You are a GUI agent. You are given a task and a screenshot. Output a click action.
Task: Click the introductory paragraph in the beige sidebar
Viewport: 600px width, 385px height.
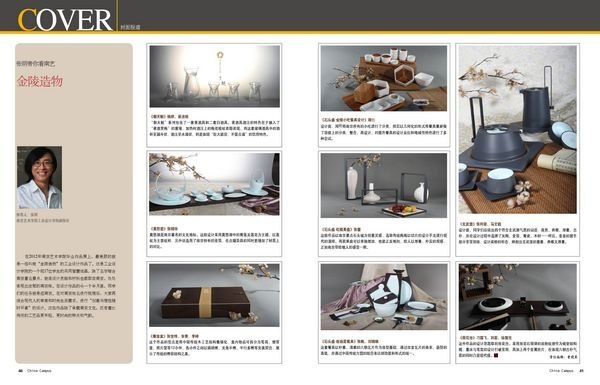click(66, 285)
